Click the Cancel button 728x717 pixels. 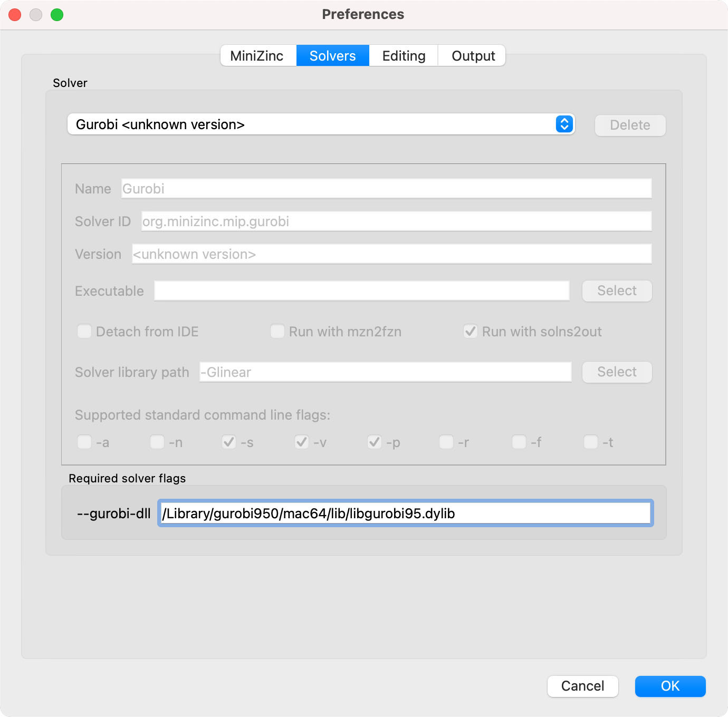click(582, 686)
